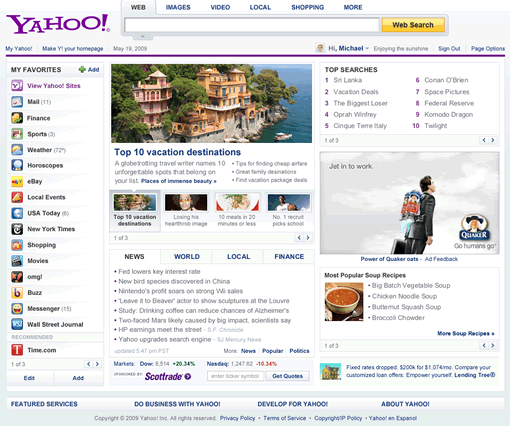Click the Web Search button
The width and height of the screenshot is (510, 426).
click(413, 25)
